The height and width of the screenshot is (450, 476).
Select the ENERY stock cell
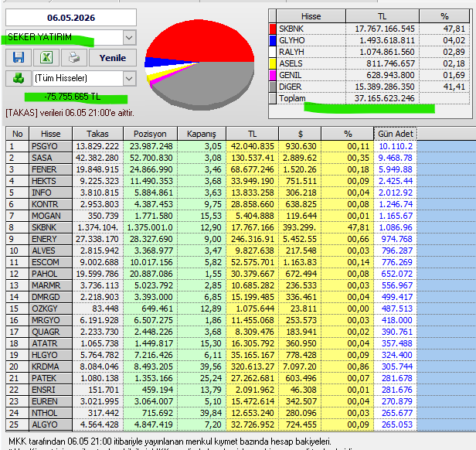click(x=51, y=239)
